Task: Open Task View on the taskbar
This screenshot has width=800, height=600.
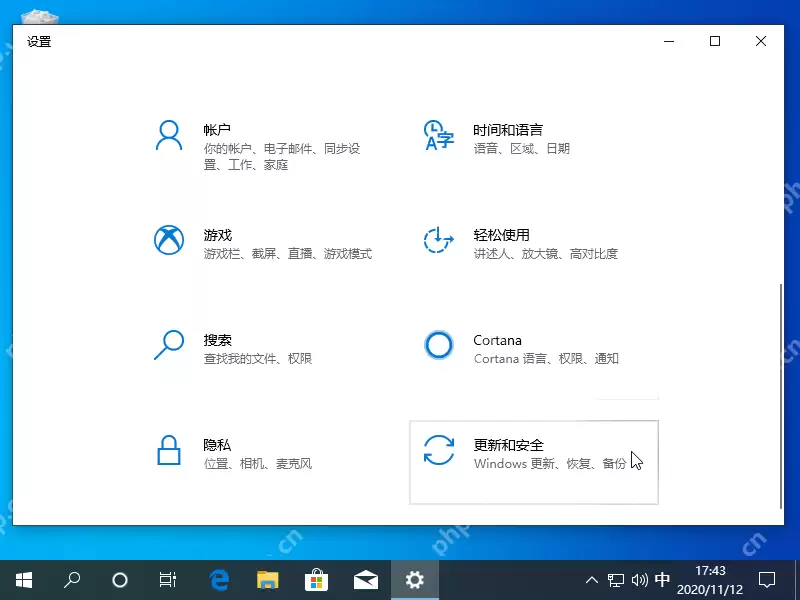Action: [x=168, y=579]
